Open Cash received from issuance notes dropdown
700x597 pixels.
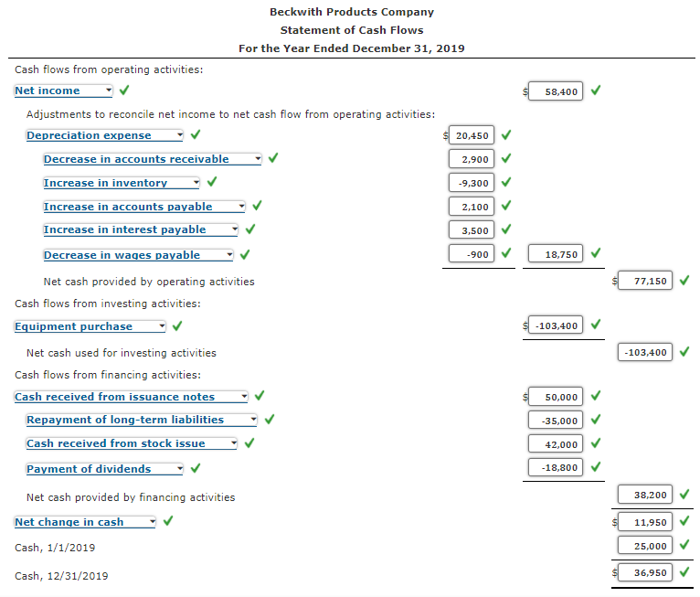pyautogui.click(x=132, y=397)
